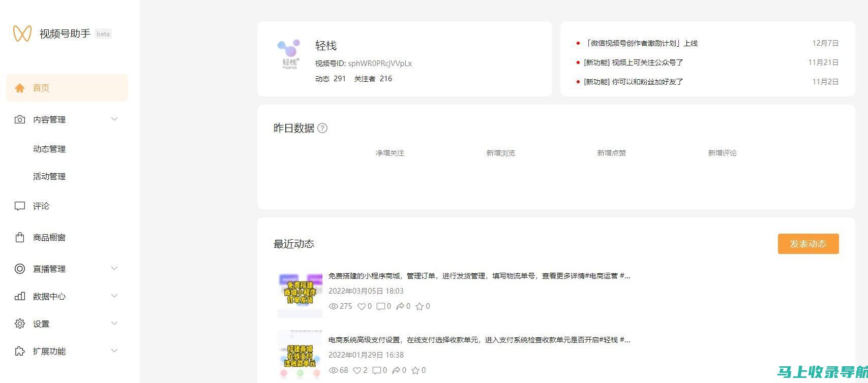Expand the 数据中心 menu chevron
Screen dimensions: 868x383
click(x=114, y=296)
